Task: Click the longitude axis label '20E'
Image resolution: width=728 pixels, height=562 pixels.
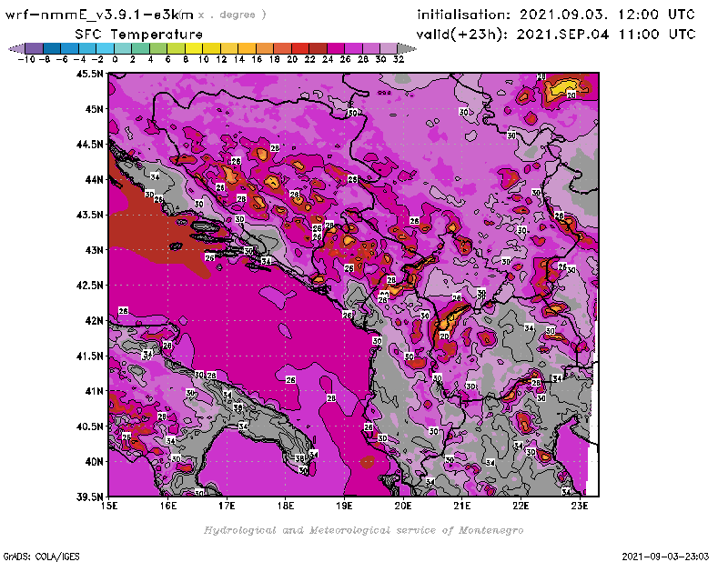Action: (403, 506)
